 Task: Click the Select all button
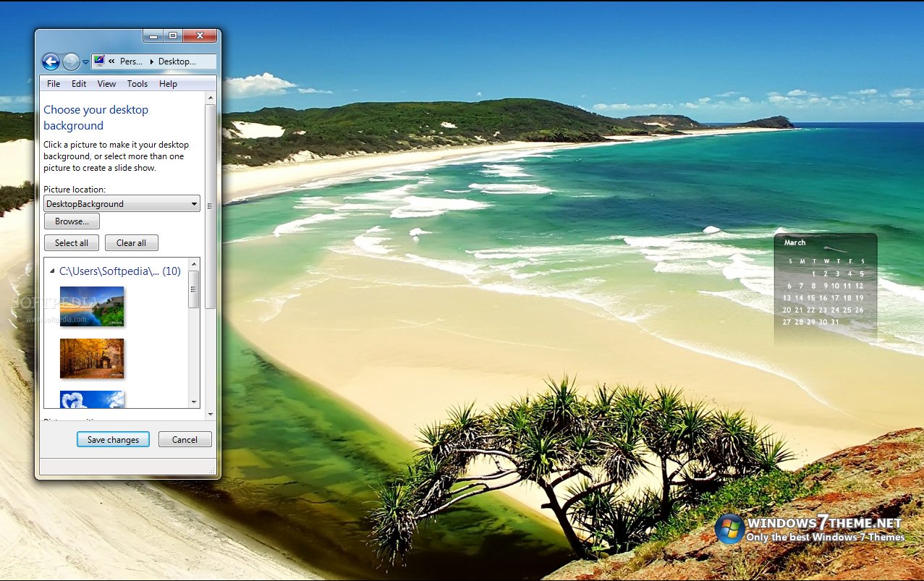click(72, 243)
